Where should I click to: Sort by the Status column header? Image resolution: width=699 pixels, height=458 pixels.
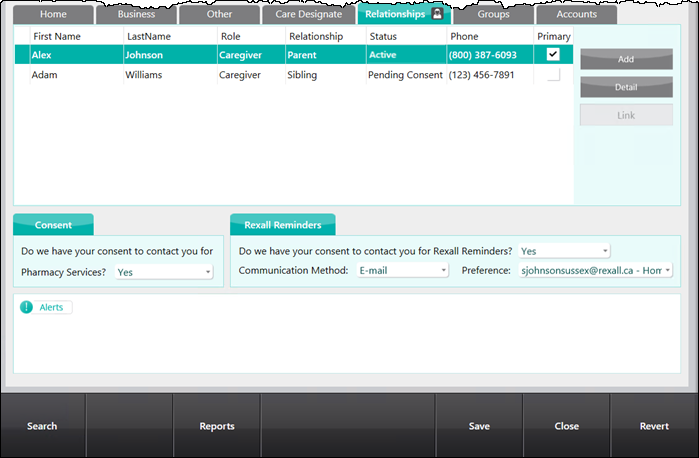tap(383, 36)
